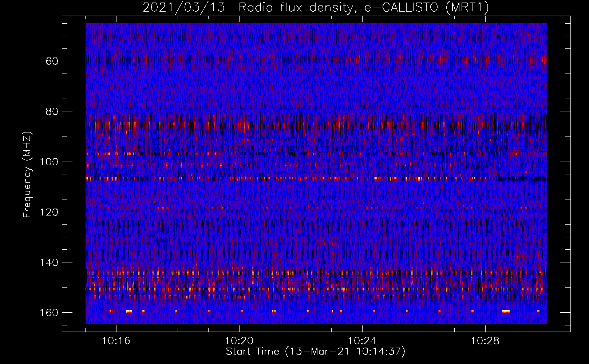Click the 10:24 time tick label
This screenshot has width=589, height=364.
click(362, 341)
